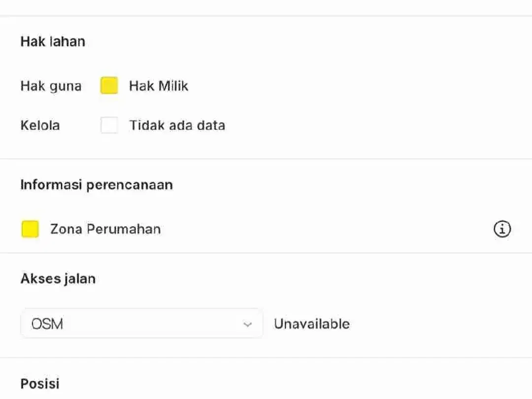
Task: Click the white Tidak ada data swatch
Action: click(109, 125)
